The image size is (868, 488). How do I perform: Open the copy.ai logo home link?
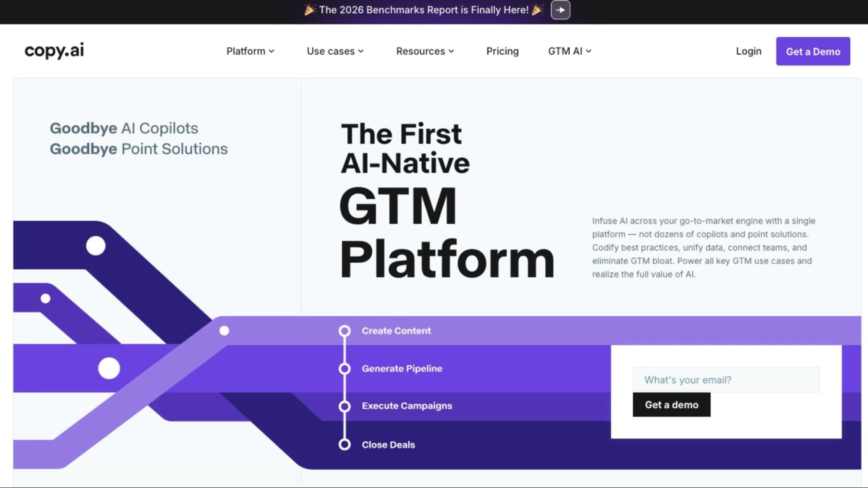(54, 51)
